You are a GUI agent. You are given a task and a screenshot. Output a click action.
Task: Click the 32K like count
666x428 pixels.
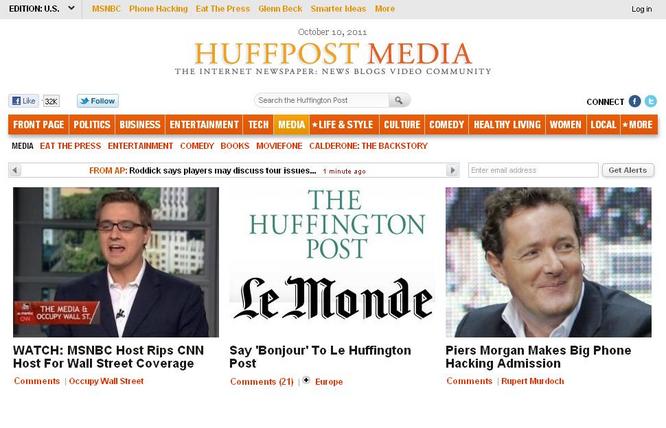tap(51, 101)
